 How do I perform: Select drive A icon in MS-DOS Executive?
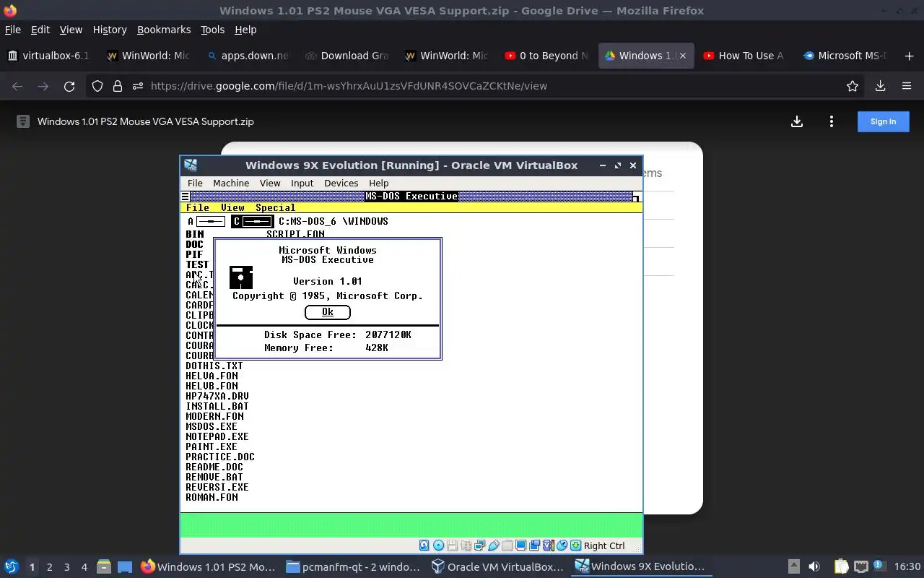click(x=205, y=221)
